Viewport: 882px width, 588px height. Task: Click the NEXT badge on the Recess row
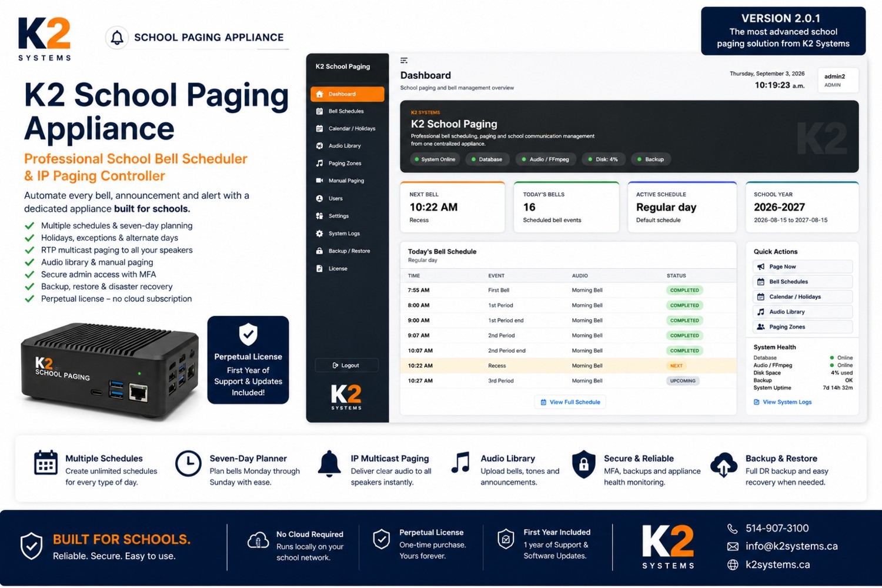(676, 366)
